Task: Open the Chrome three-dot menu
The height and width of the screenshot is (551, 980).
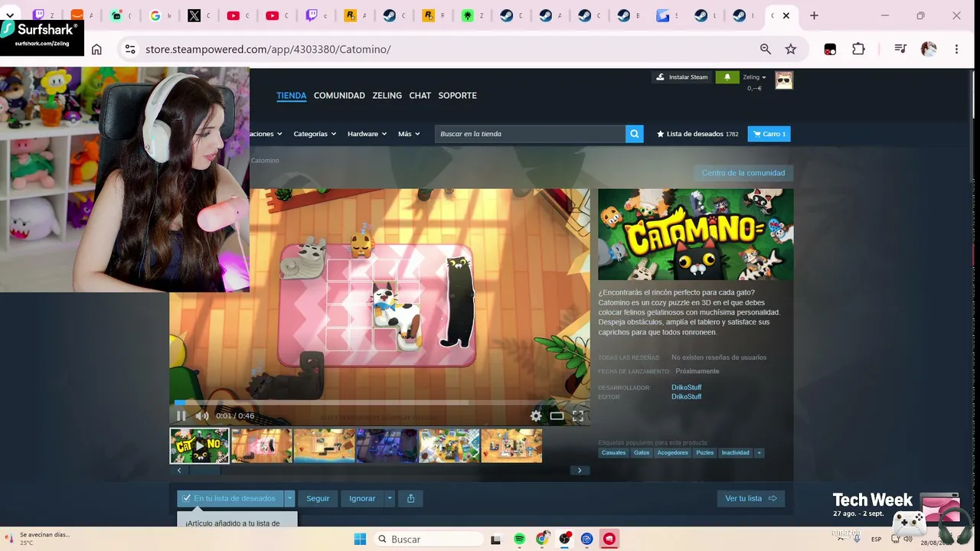Action: 956,49
